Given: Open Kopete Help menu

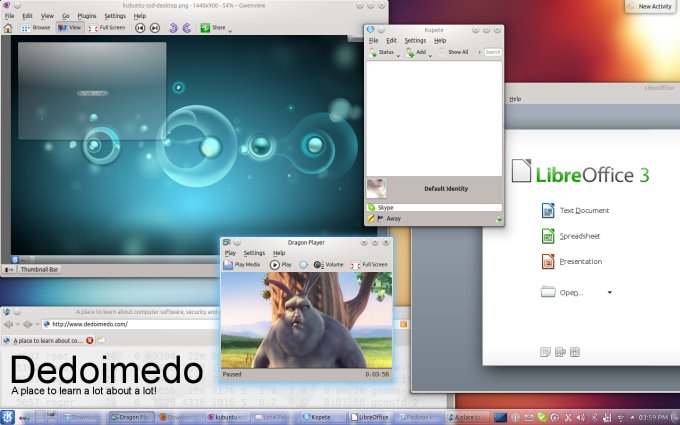Looking at the screenshot, I should (440, 40).
